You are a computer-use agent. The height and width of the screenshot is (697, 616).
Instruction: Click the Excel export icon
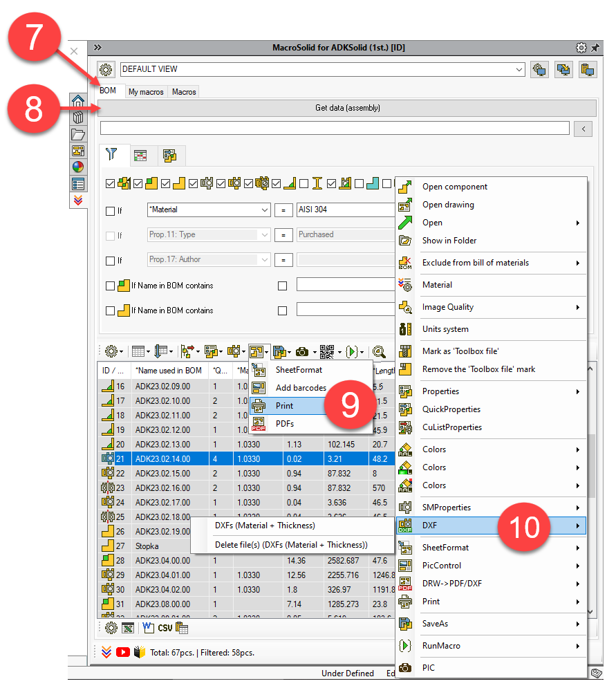128,628
